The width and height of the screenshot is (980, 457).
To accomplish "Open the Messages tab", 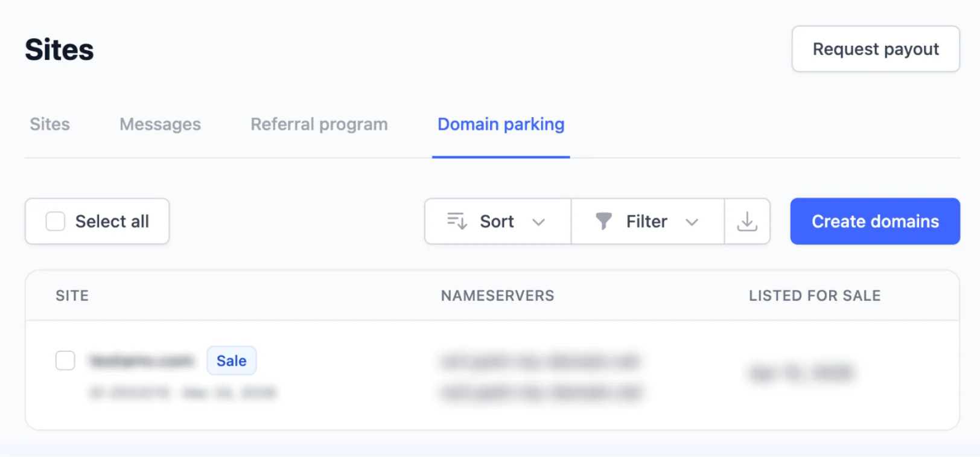I will pos(160,124).
